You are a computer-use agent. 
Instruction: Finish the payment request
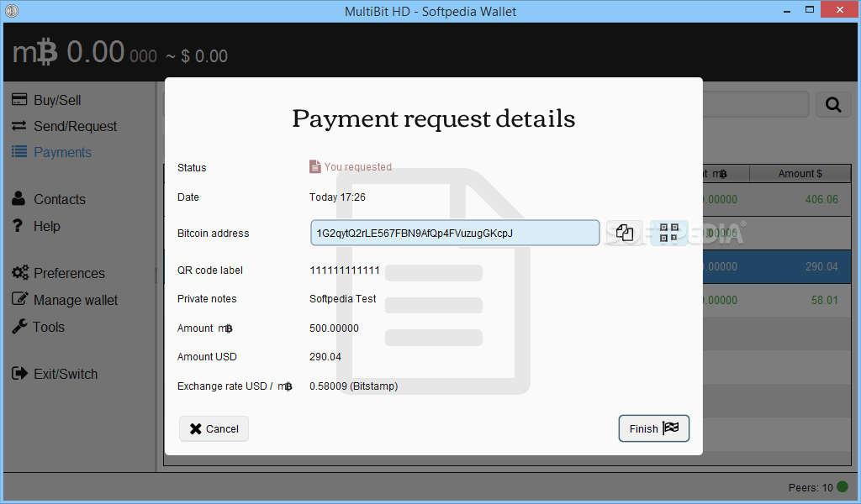(x=653, y=428)
